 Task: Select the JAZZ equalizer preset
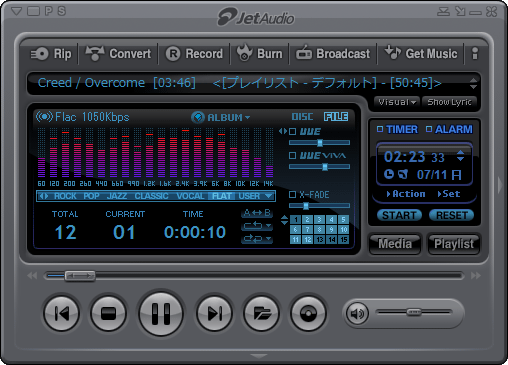click(117, 196)
